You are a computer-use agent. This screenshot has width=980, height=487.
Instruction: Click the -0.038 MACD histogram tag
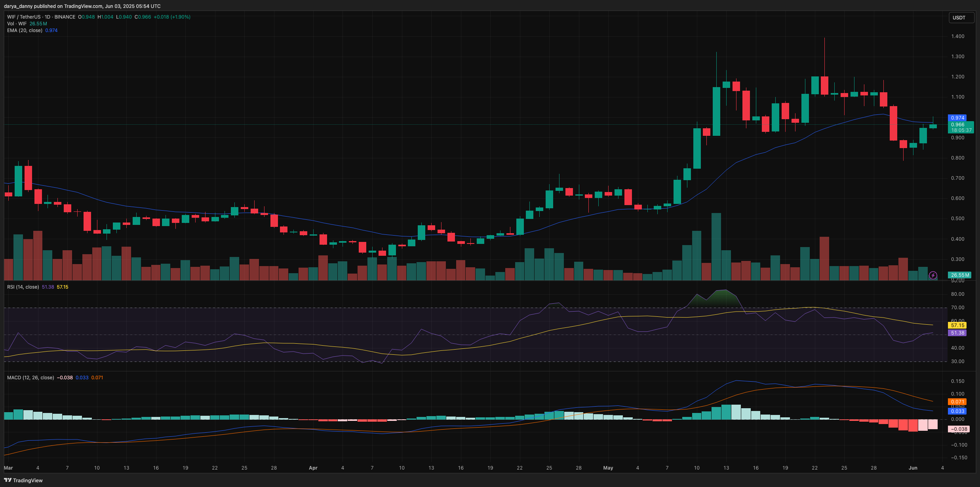(x=959, y=429)
